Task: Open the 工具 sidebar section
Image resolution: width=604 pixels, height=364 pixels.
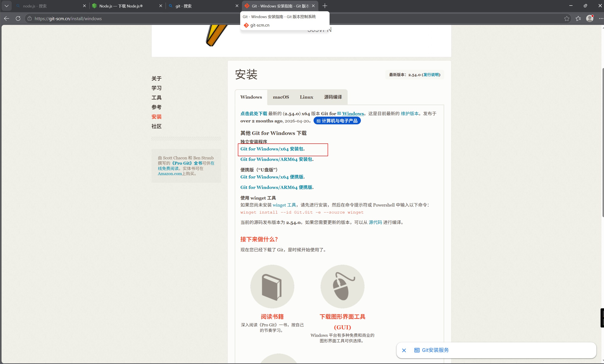Action: 156,97
